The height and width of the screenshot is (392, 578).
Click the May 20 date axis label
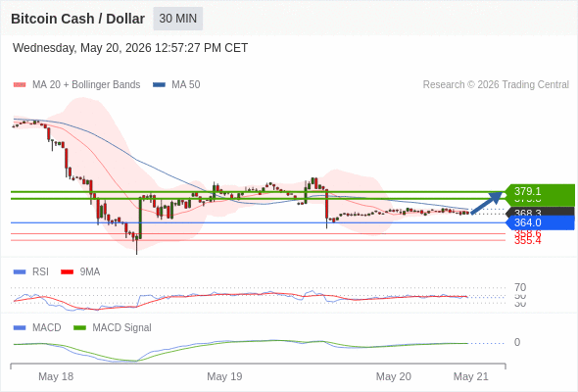(393, 376)
